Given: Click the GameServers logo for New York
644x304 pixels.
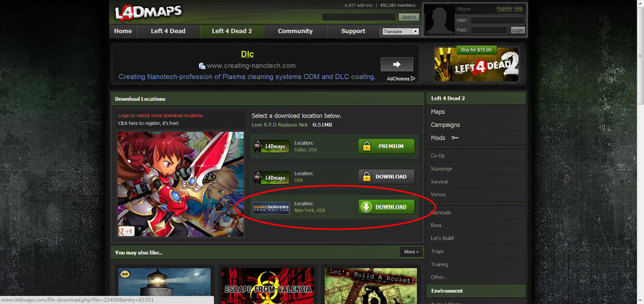Looking at the screenshot, I should [271, 208].
